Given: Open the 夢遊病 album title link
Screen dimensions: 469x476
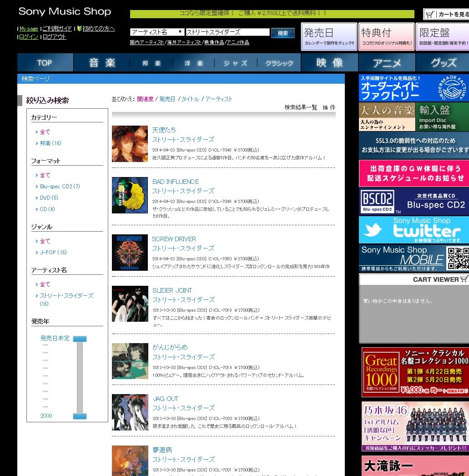Looking at the screenshot, I should click(x=162, y=450).
